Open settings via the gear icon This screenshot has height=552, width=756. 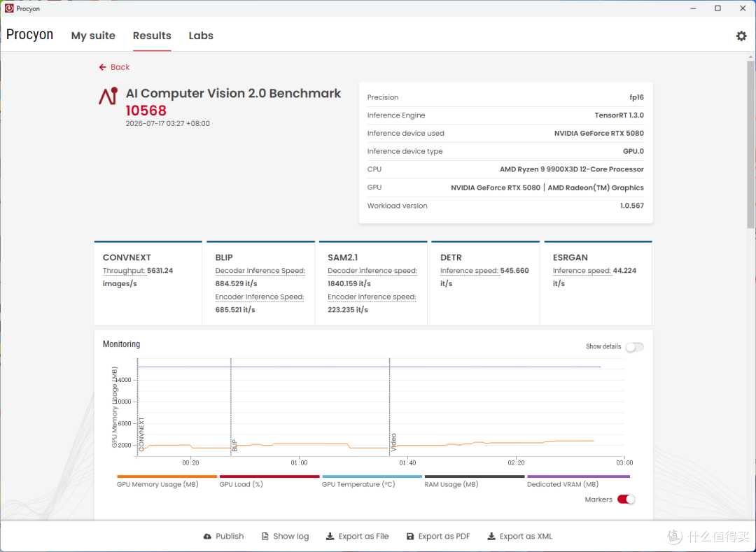(x=741, y=36)
